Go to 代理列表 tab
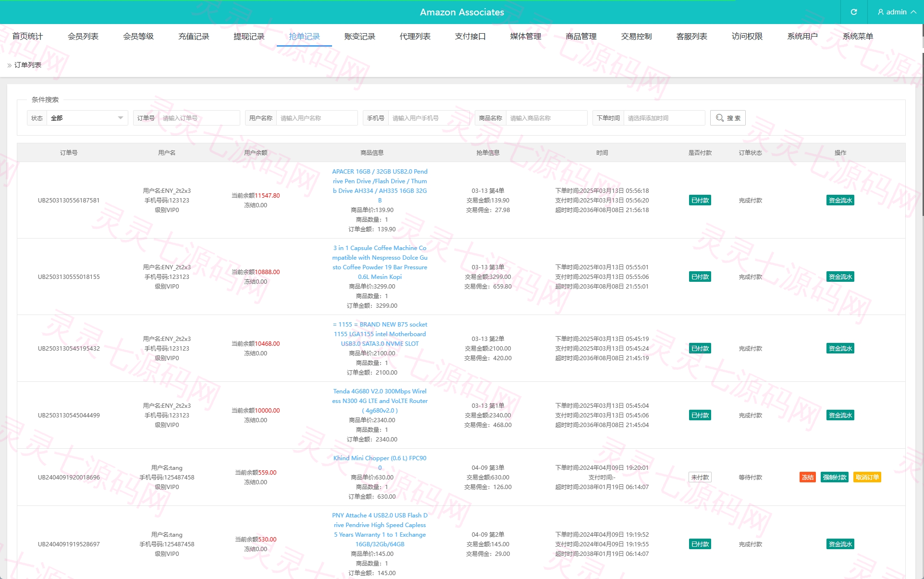 click(415, 36)
